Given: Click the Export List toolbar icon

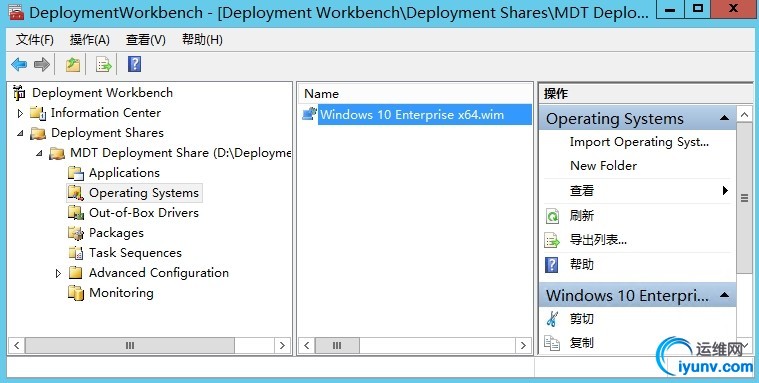Looking at the screenshot, I should (104, 64).
